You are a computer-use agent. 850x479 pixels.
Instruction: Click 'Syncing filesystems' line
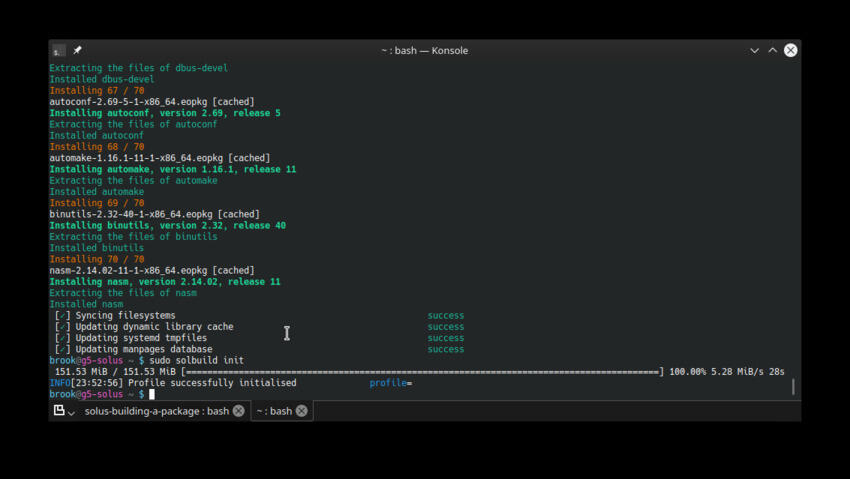coord(125,315)
